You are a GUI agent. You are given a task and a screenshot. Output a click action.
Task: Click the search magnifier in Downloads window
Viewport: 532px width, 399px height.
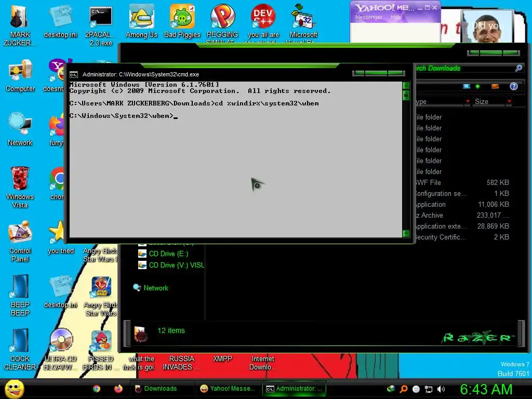(x=518, y=68)
